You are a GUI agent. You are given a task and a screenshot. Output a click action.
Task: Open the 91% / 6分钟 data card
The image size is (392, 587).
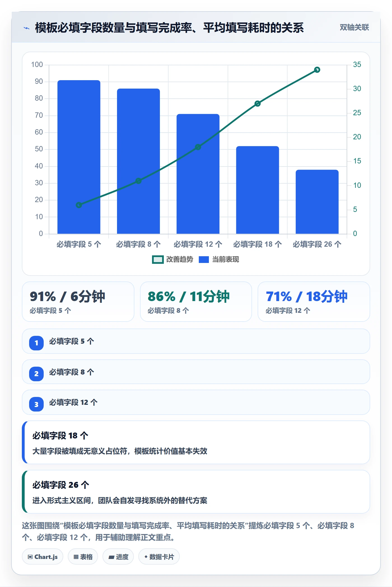[x=78, y=302]
